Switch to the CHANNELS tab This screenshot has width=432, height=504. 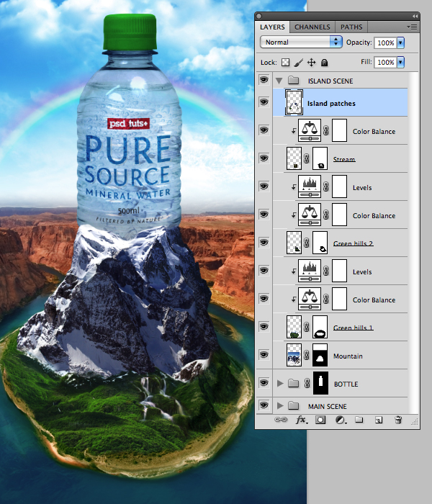(x=312, y=27)
